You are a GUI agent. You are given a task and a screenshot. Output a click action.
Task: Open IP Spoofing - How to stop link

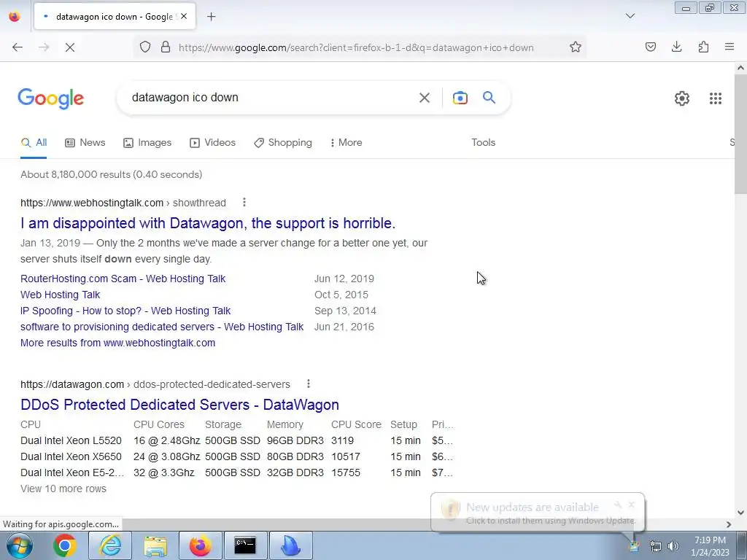[125, 311]
